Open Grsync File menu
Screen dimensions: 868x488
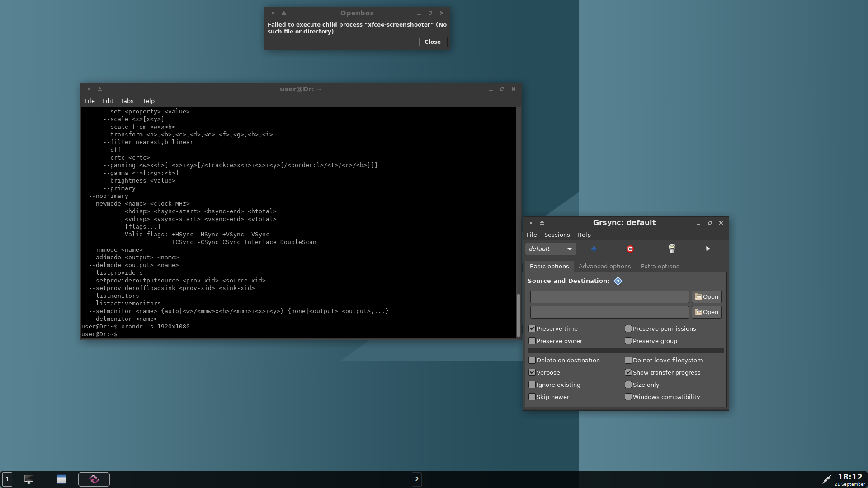pyautogui.click(x=532, y=235)
